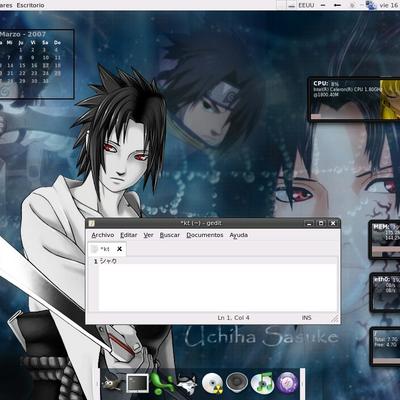Image resolution: width=400 pixels, height=400 pixels.
Task: Click the disk Total/Free desktop widget
Action: (385, 347)
